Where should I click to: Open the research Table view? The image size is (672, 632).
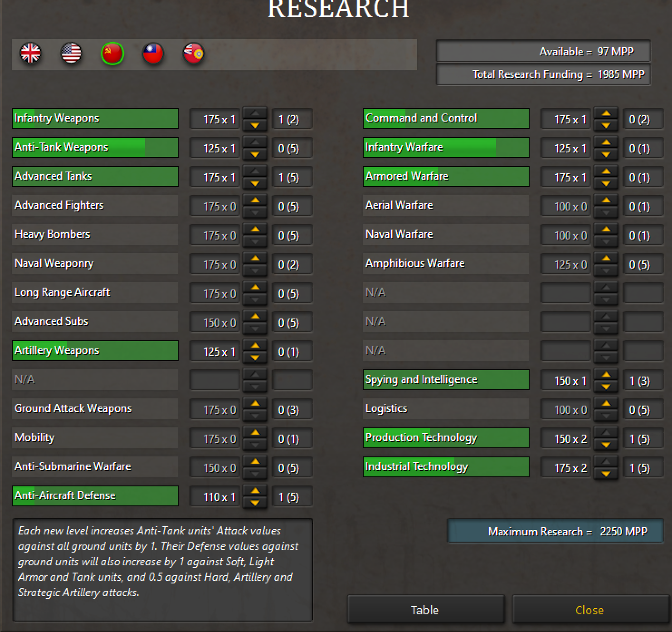425,610
